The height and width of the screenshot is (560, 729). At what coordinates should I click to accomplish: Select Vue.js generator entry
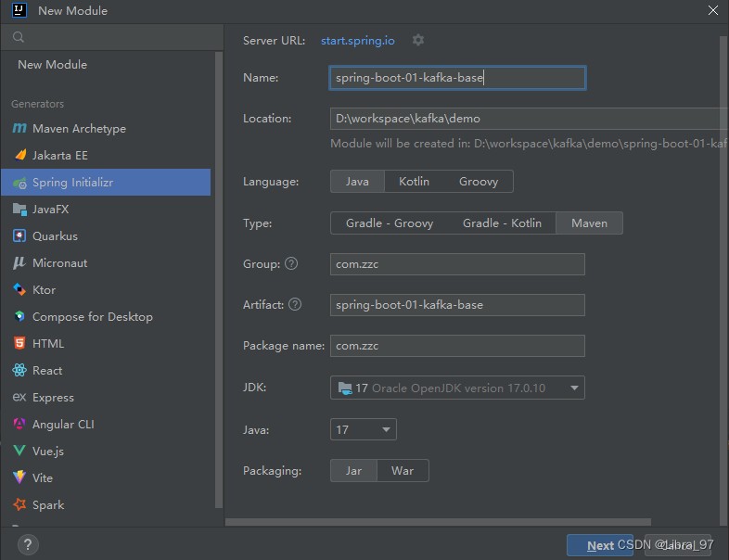[x=106, y=451]
